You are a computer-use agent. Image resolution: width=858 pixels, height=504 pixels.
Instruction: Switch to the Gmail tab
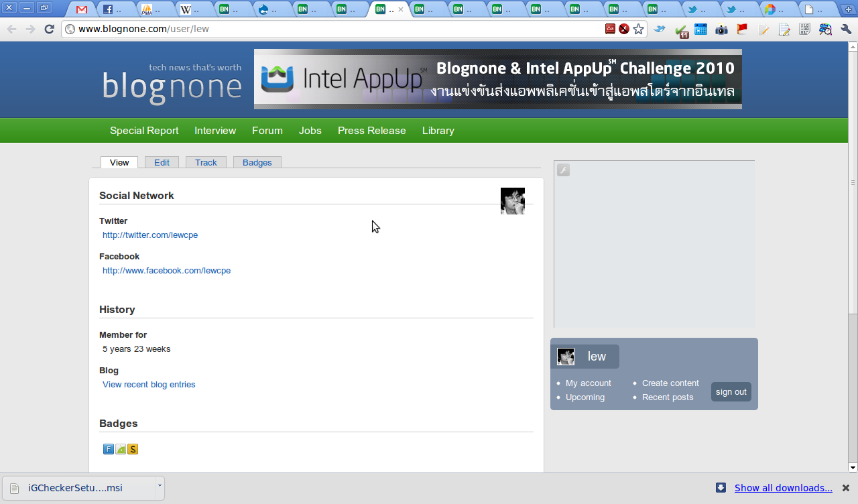(82, 9)
